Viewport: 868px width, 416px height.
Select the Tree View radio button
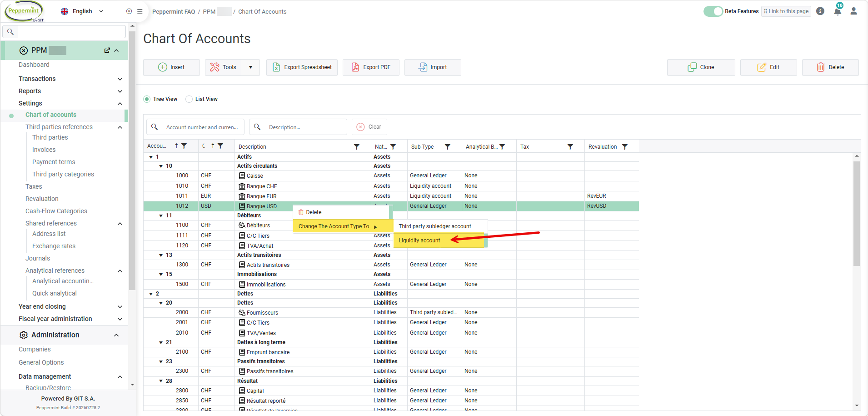point(147,99)
